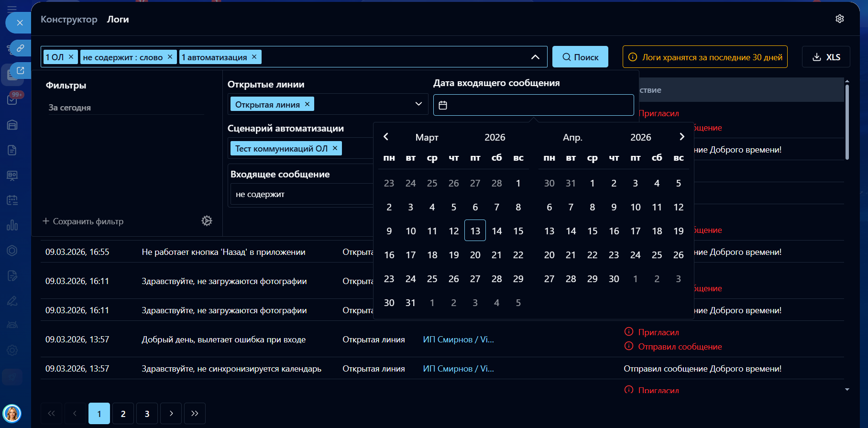Download logs with XLS export button
868x428 pixels.
pyautogui.click(x=826, y=57)
